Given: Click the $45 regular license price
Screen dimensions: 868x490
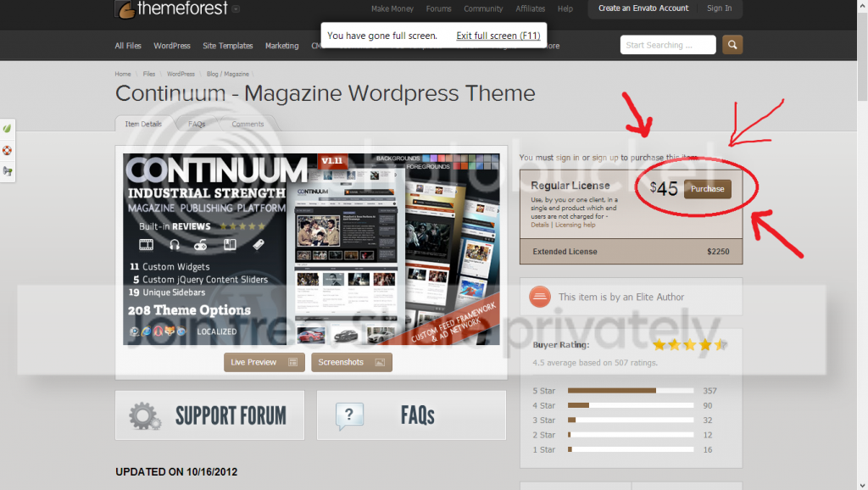Looking at the screenshot, I should point(664,189).
